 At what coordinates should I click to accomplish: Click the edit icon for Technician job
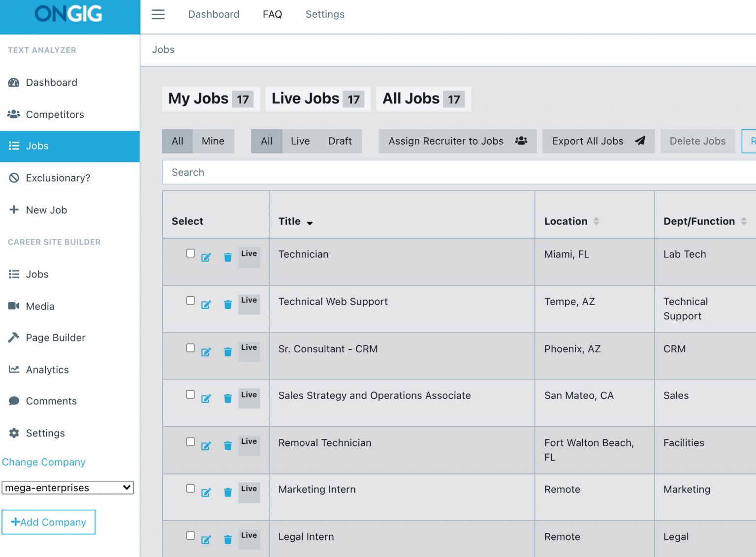tap(206, 257)
